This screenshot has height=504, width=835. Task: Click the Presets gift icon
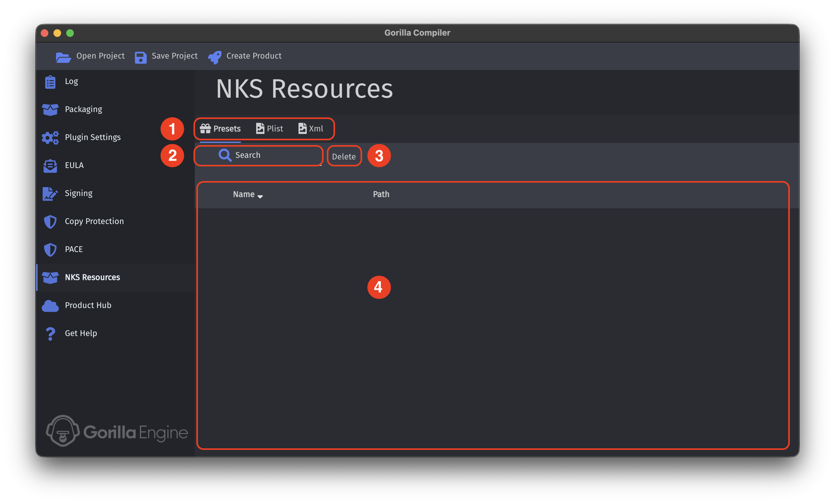[205, 129]
